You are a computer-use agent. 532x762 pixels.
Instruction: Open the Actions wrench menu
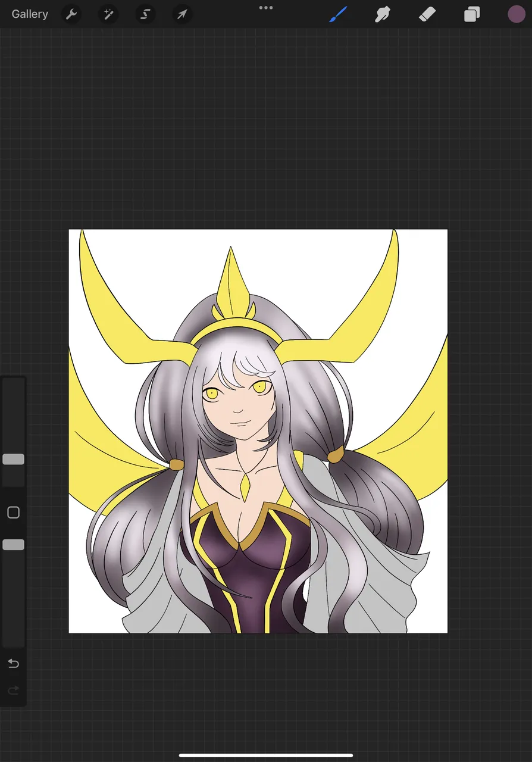point(71,14)
